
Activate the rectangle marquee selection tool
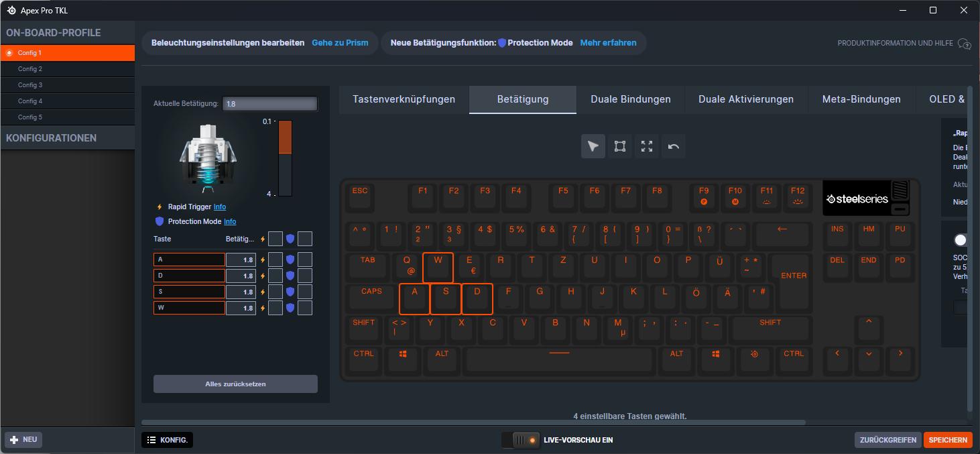620,146
